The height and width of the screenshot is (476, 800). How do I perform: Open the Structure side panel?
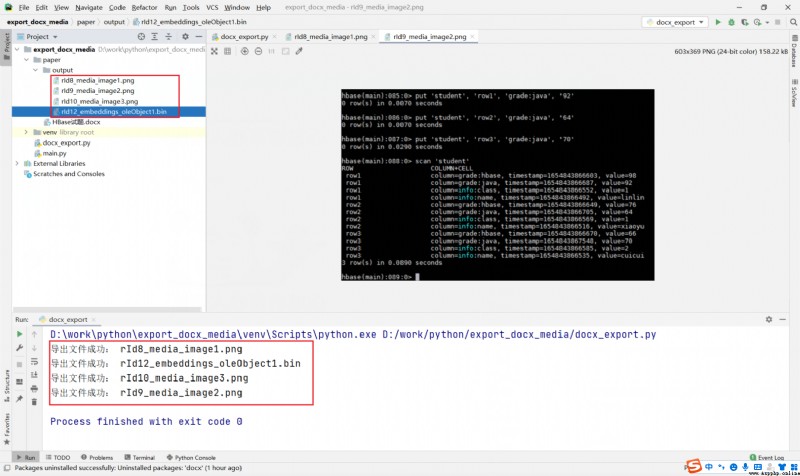tap(7, 386)
